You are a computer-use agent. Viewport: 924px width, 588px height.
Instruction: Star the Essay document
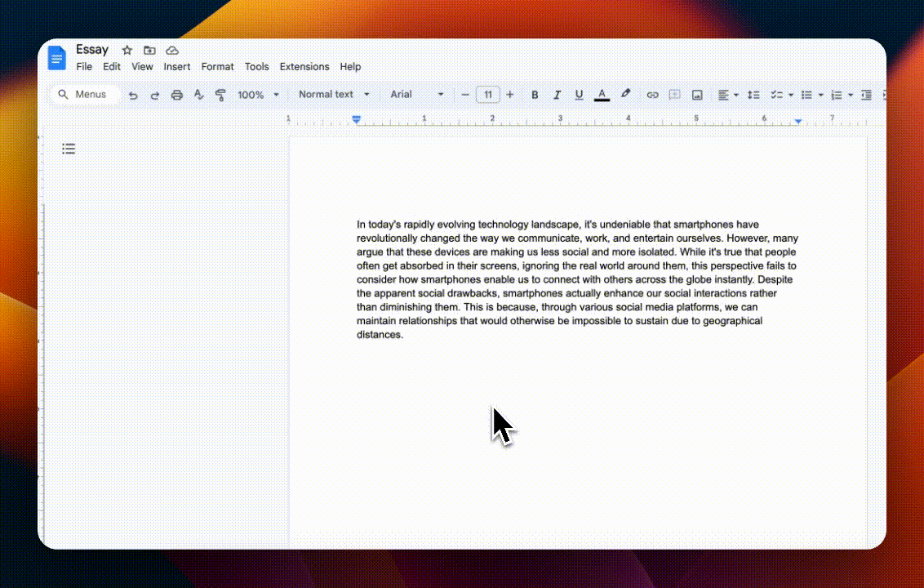tap(127, 50)
